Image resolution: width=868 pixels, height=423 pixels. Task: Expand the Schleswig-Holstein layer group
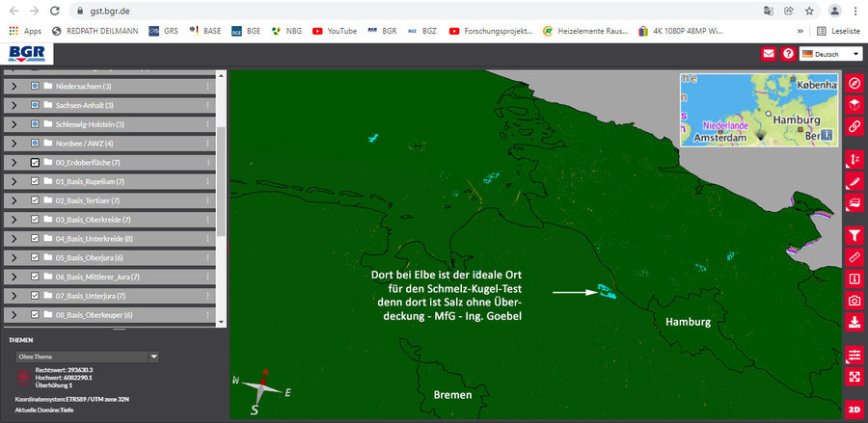(14, 124)
